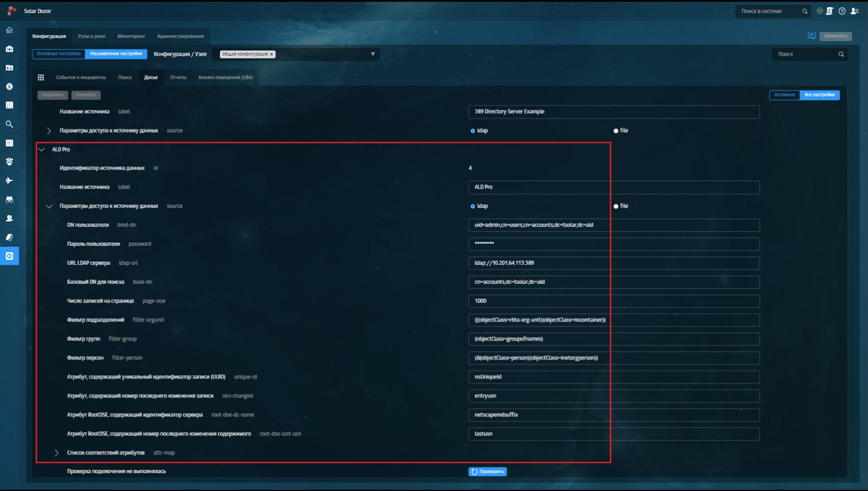Click the Проверить connection button
This screenshot has width=868, height=491.
tap(488, 471)
